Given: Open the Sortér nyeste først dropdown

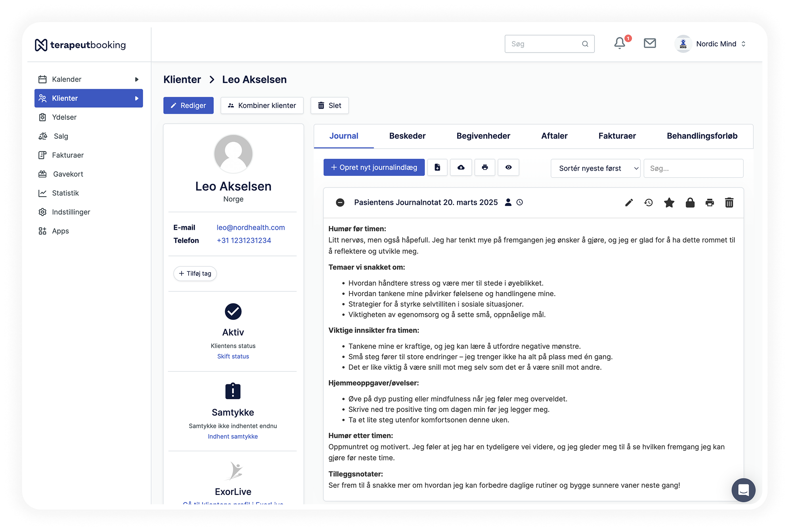Looking at the screenshot, I should [595, 168].
